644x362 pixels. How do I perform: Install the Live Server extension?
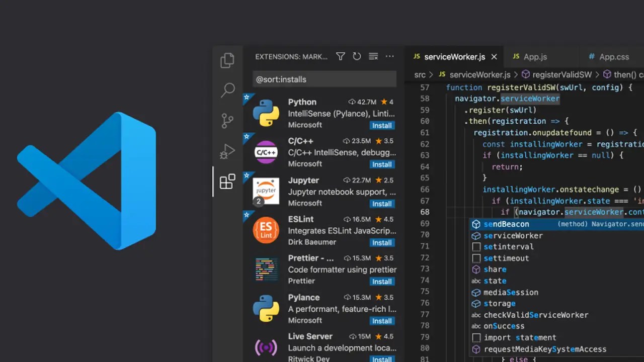382,359
